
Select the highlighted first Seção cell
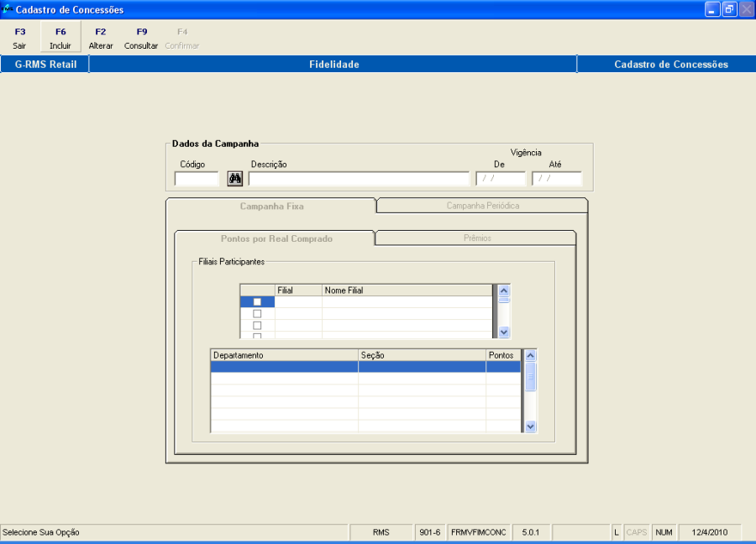pos(422,367)
